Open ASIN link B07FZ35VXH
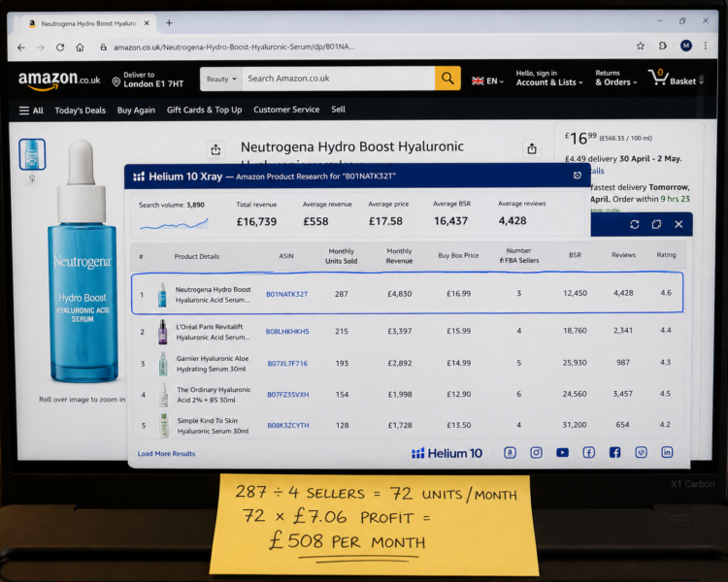The image size is (728, 582). tap(288, 395)
